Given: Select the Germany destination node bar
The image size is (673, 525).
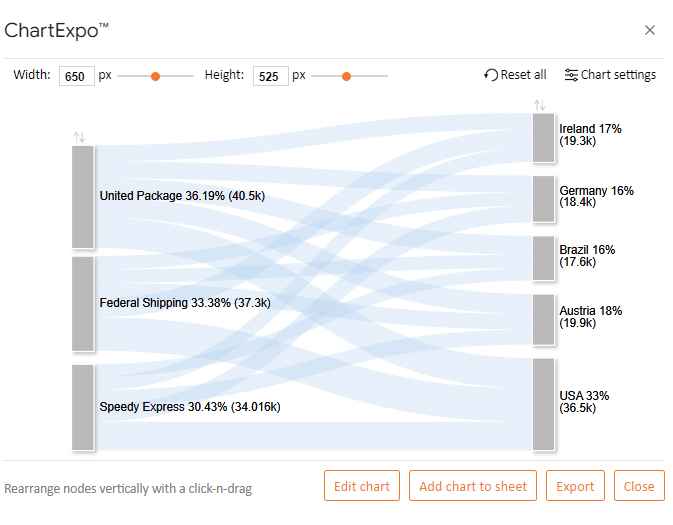Looking at the screenshot, I should click(x=543, y=199).
